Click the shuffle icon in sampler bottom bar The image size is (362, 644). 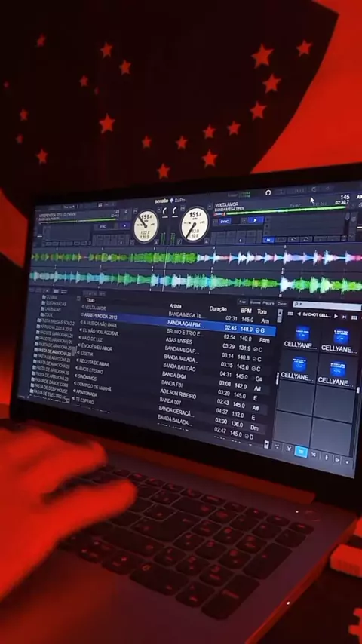click(314, 454)
